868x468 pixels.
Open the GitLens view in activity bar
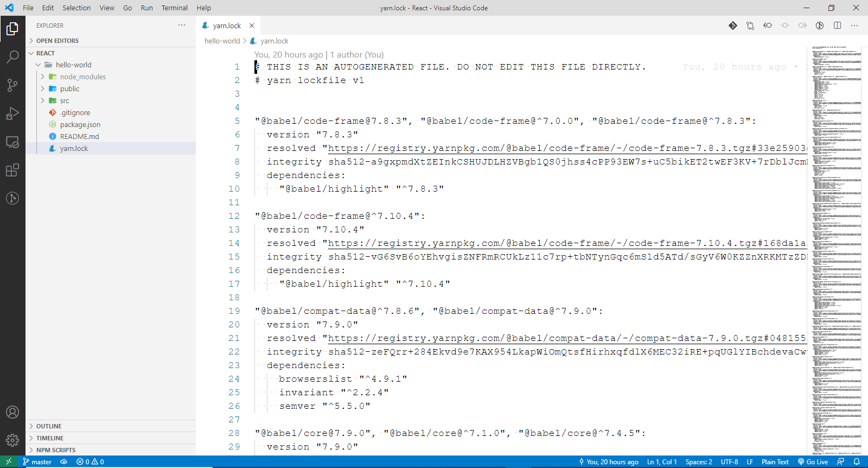pyautogui.click(x=12, y=198)
